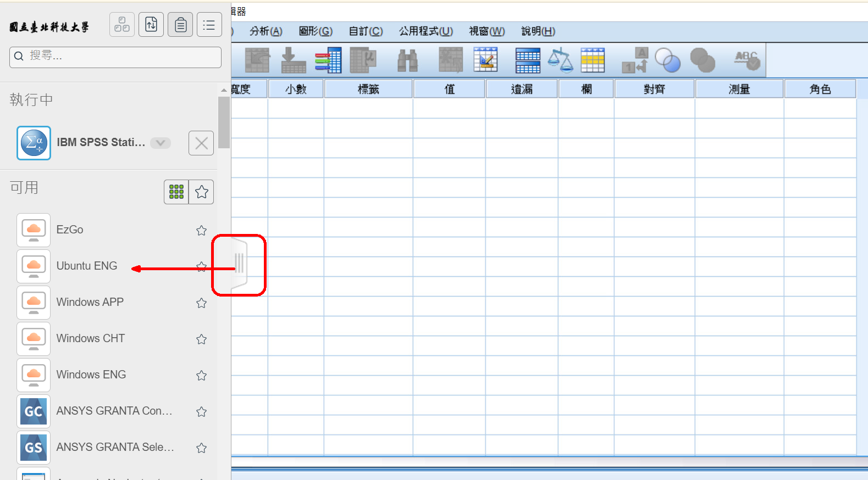868x480 pixels.
Task: Open the file transfer panel icon
Action: (x=151, y=25)
